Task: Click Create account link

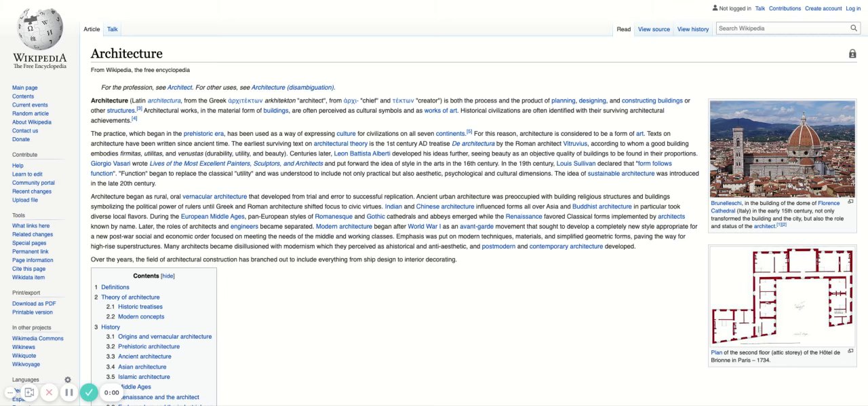Action: (x=823, y=8)
